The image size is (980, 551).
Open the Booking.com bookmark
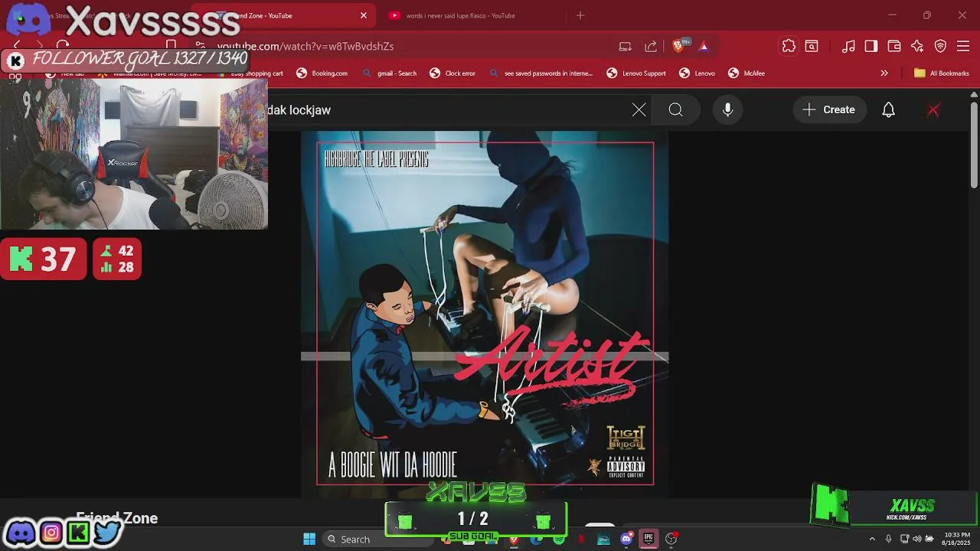click(x=322, y=73)
